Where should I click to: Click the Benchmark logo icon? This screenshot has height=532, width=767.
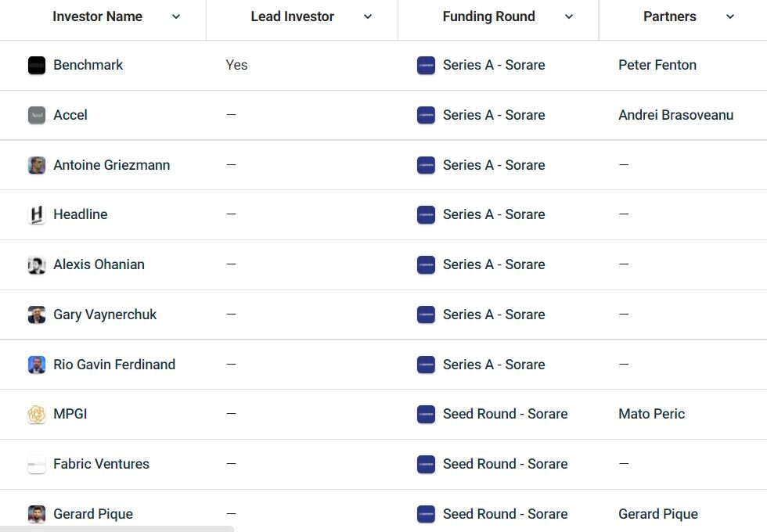coord(37,65)
